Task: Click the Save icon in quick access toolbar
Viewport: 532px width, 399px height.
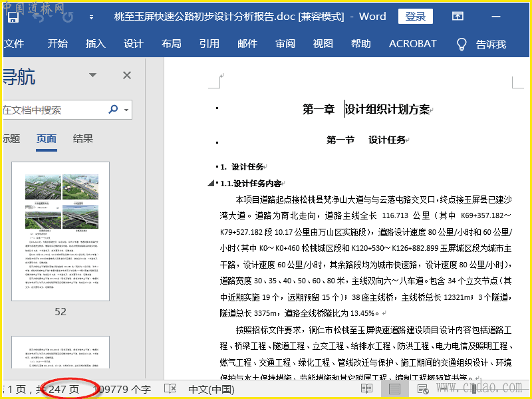Action: (12, 18)
